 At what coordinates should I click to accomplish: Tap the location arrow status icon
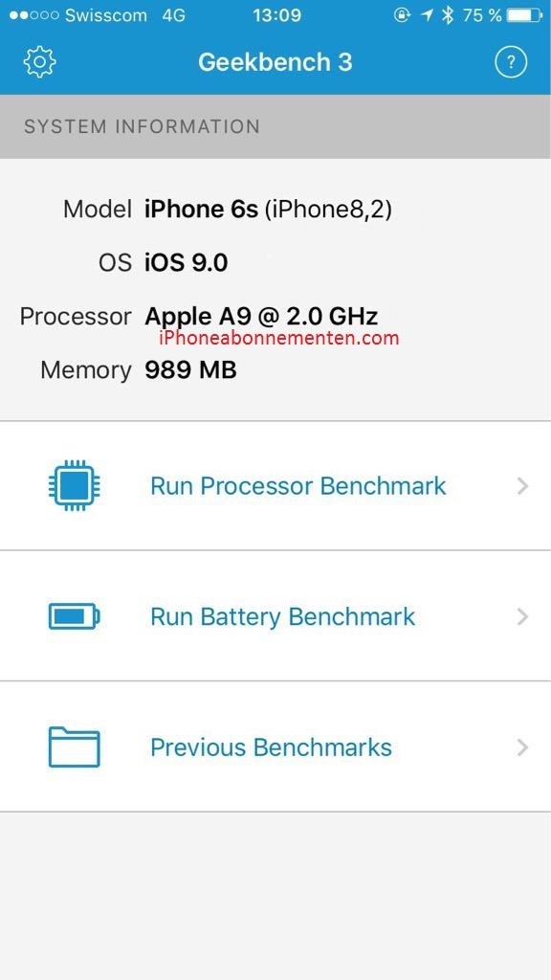428,15
